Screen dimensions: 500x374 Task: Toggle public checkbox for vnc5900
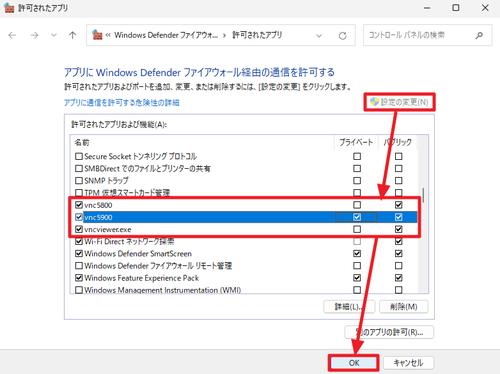click(399, 217)
